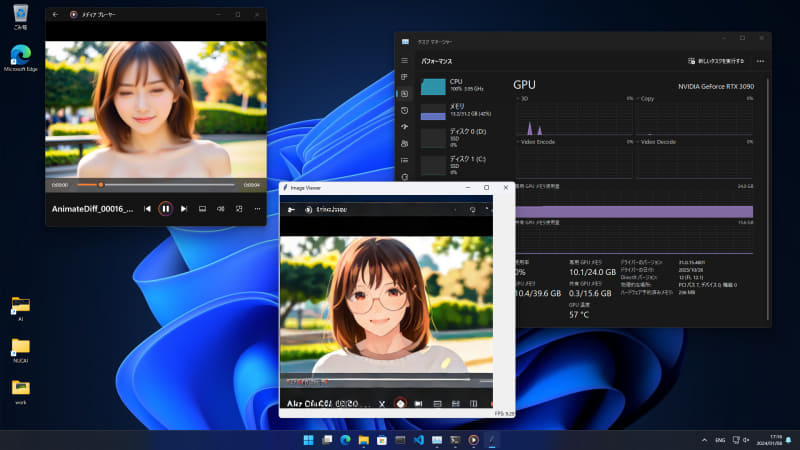This screenshot has height=450, width=800.
Task: Open the Media Player volume control
Action: (x=220, y=209)
